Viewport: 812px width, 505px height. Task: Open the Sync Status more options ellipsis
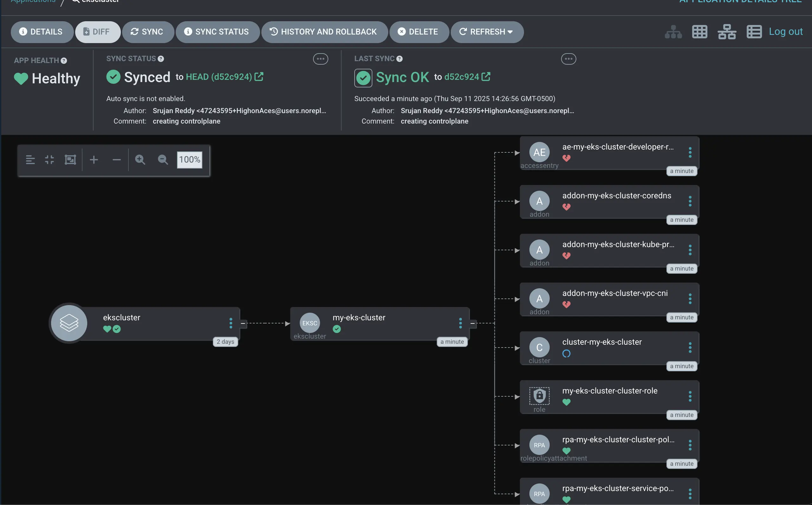320,59
